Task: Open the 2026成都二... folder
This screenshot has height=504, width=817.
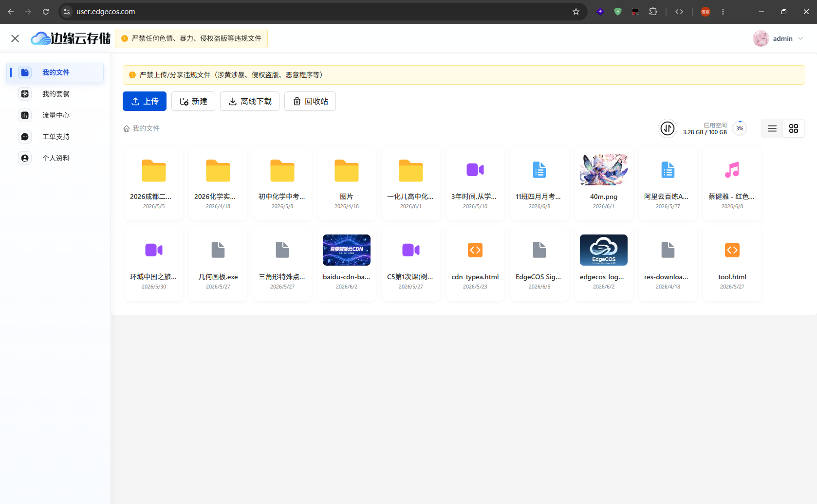Action: point(154,183)
